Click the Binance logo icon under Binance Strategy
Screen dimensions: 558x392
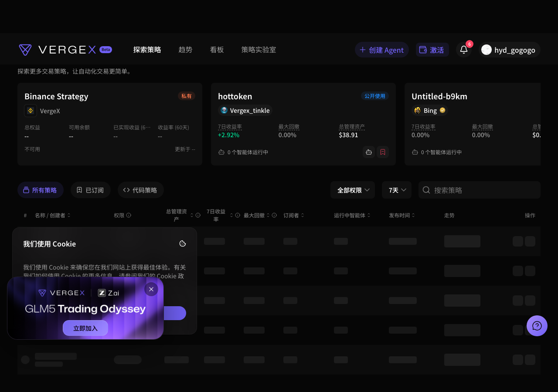31,111
